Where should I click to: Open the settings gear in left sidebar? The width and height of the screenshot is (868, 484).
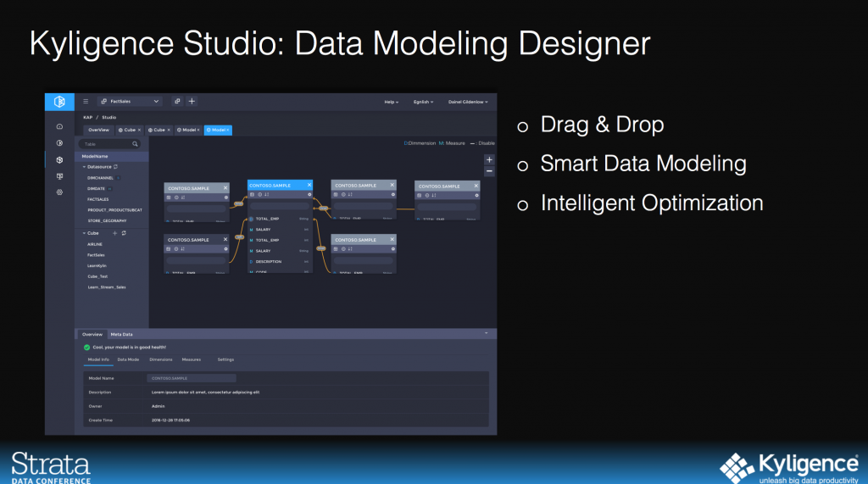click(x=59, y=192)
